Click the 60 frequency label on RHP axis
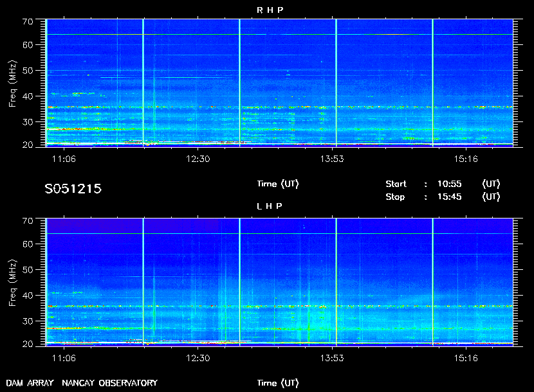 point(28,45)
